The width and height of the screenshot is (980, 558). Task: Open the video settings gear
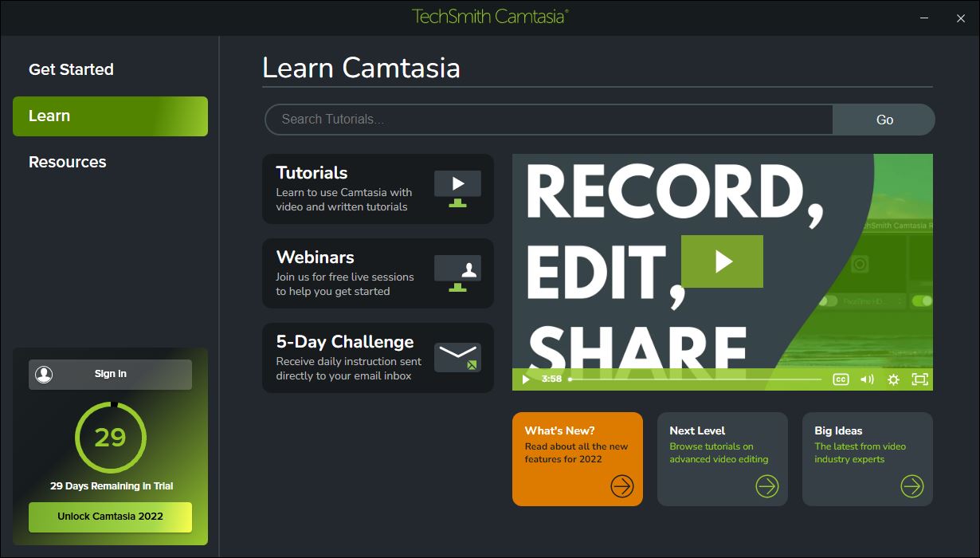tap(893, 379)
